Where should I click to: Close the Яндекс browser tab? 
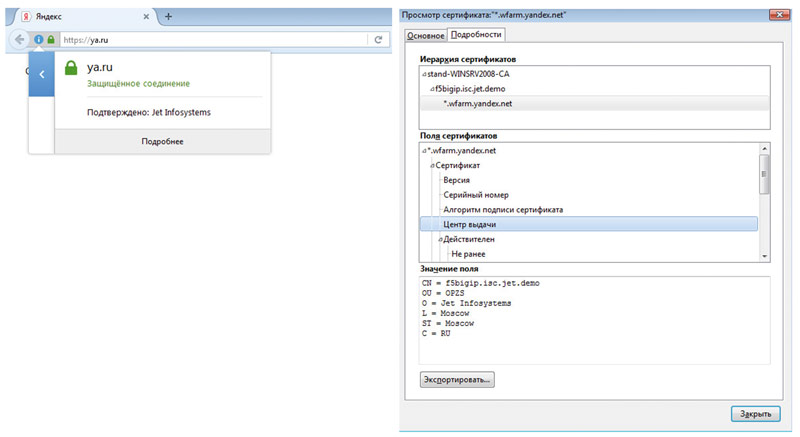(146, 16)
